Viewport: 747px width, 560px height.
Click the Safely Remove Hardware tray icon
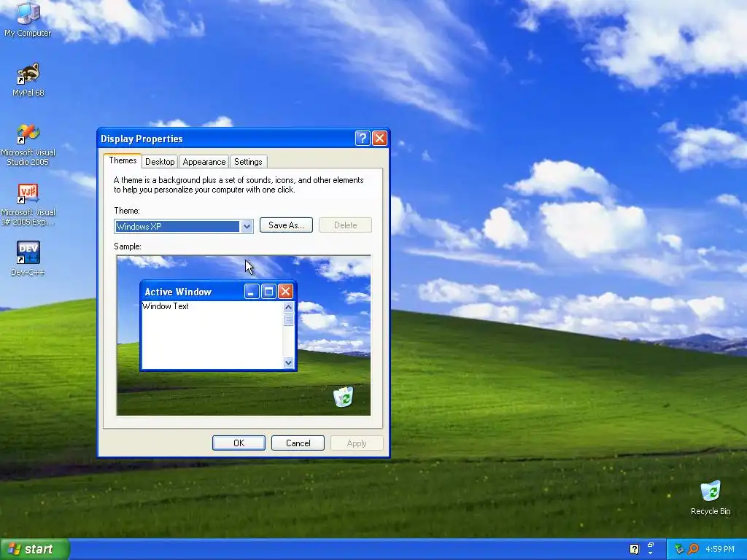(x=679, y=549)
